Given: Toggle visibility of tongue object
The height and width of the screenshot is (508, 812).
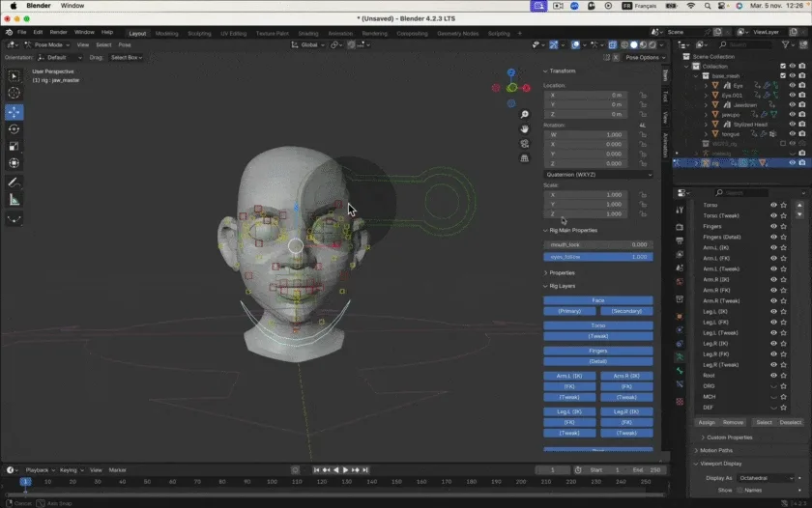Looking at the screenshot, I should [x=793, y=134].
